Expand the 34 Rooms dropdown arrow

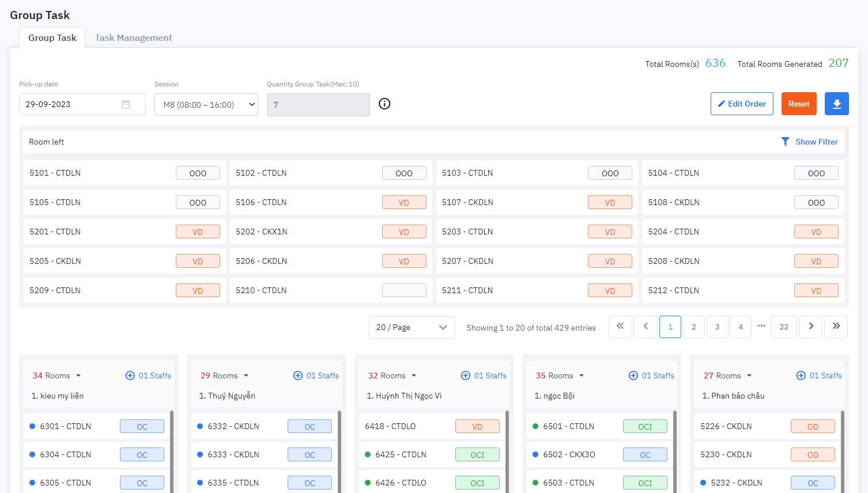78,376
